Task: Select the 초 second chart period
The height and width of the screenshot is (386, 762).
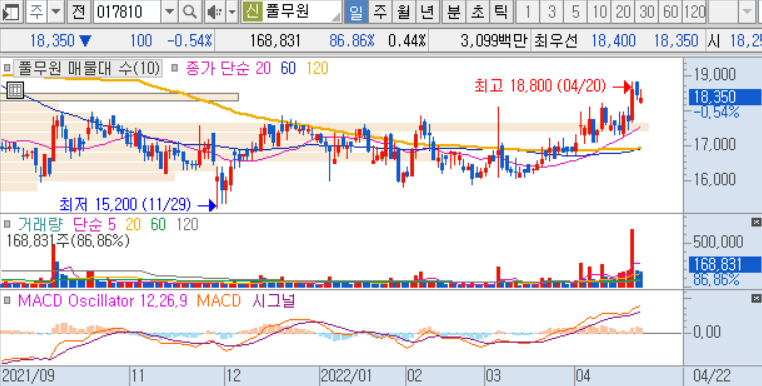Action: 477,12
